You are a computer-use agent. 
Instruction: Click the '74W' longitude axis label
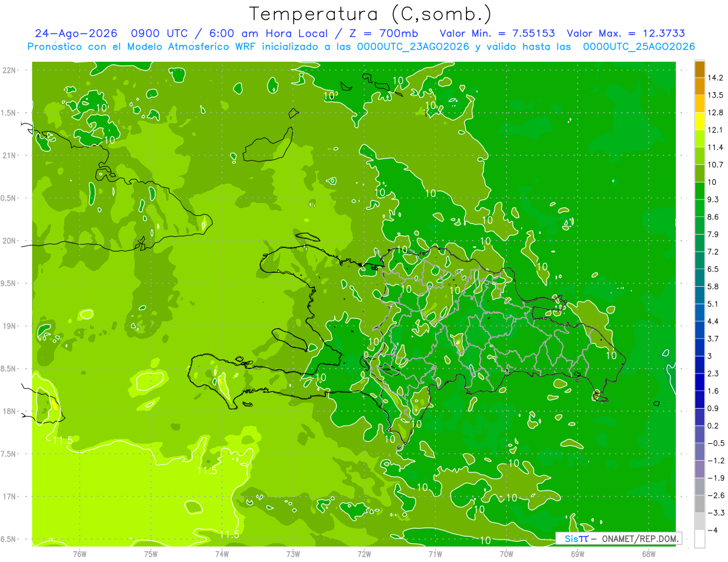222,554
